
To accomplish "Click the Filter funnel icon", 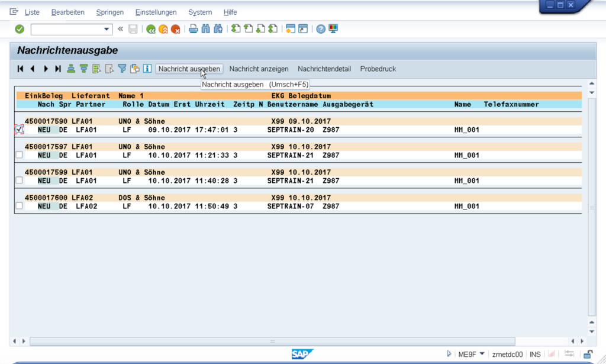I will click(x=122, y=69).
